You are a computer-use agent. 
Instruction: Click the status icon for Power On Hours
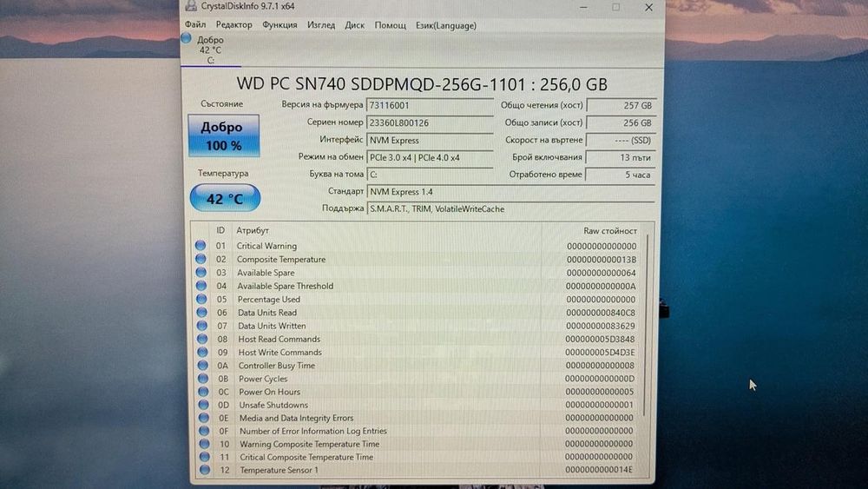(x=203, y=391)
